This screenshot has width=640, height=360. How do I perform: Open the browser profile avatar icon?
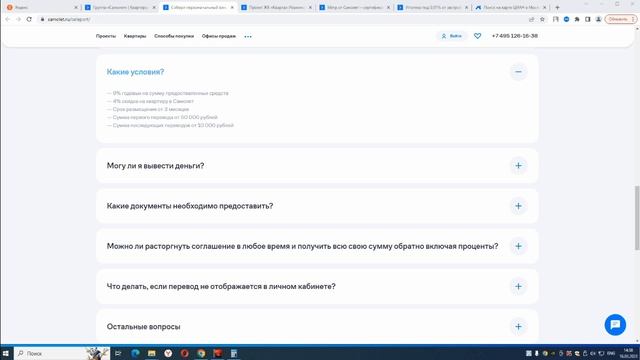598,19
